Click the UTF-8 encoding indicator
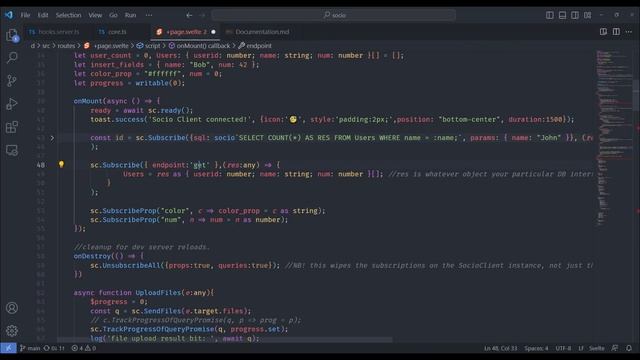The width and height of the screenshot is (640, 360). pyautogui.click(x=563, y=348)
